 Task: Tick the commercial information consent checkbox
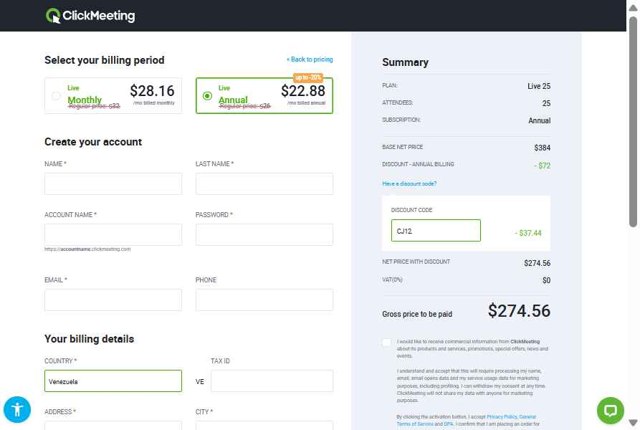(x=387, y=342)
